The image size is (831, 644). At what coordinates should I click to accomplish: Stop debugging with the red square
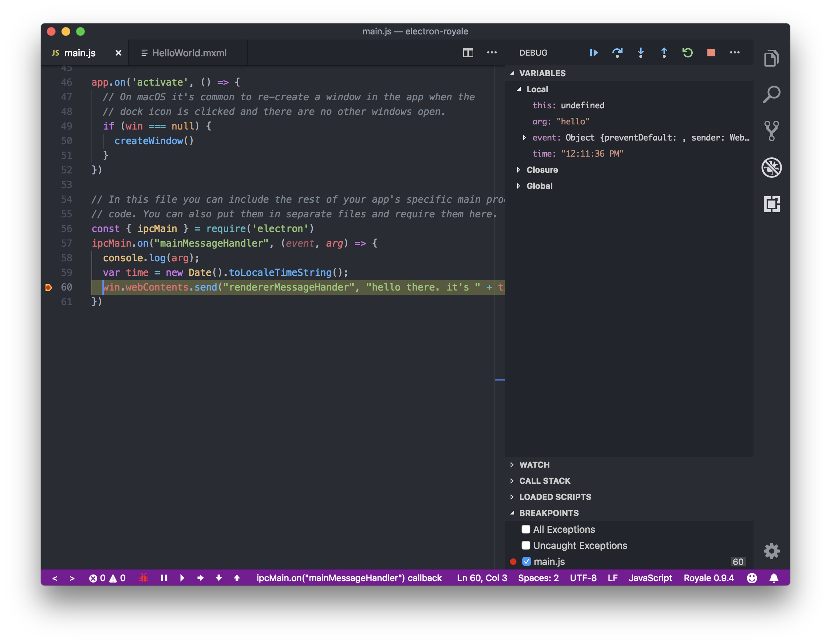[x=711, y=53]
